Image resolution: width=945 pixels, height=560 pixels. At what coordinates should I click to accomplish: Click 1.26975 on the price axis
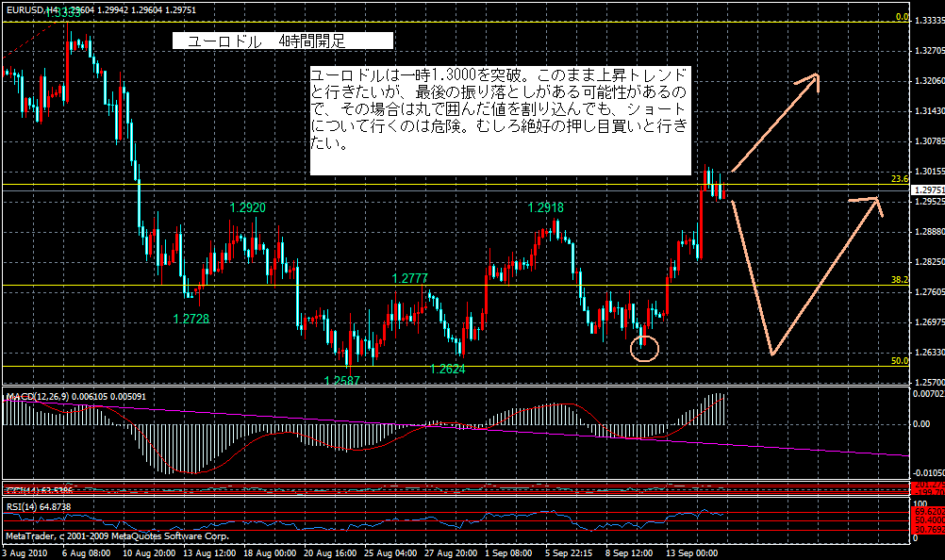point(929,322)
